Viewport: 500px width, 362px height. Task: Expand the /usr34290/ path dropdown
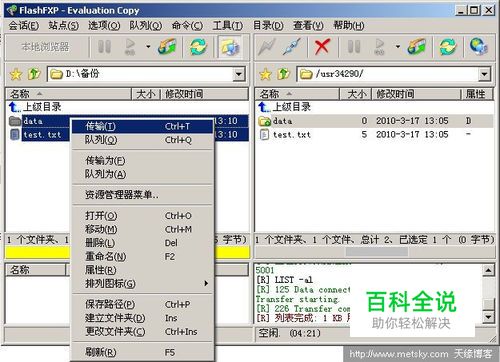click(x=484, y=74)
